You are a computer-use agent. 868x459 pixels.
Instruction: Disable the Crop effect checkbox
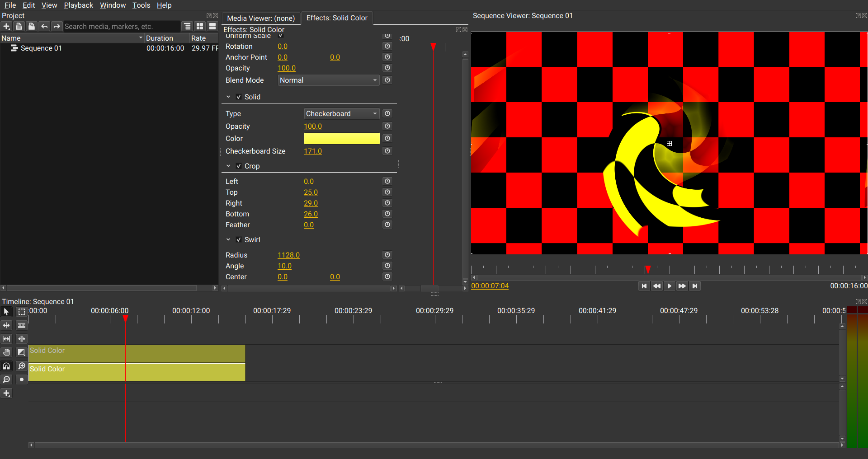point(239,166)
